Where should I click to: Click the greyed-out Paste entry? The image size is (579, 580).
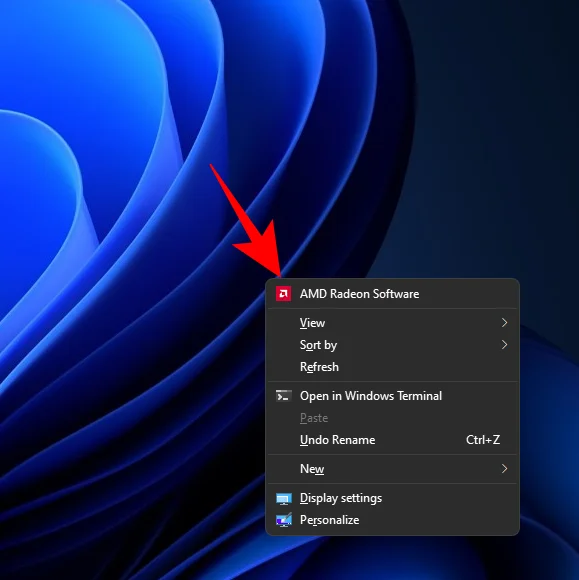click(393, 418)
